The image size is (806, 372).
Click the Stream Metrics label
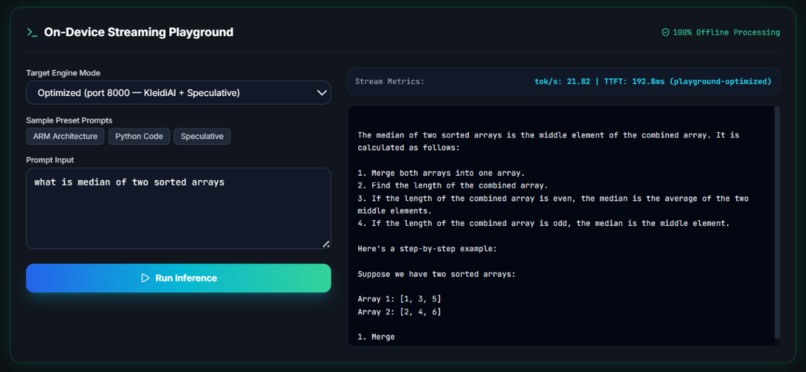point(390,81)
